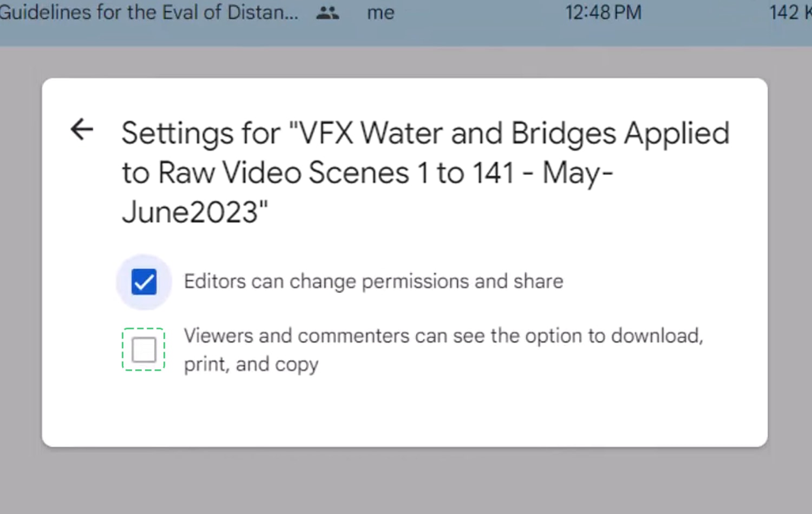Click the 12:48 PM timestamp
Image resolution: width=812 pixels, height=514 pixels.
tap(603, 12)
